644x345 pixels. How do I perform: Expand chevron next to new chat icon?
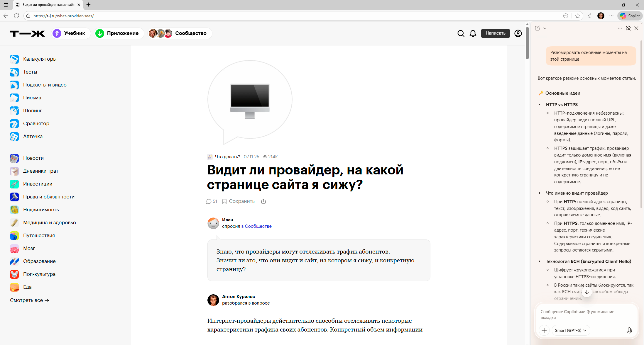point(545,28)
